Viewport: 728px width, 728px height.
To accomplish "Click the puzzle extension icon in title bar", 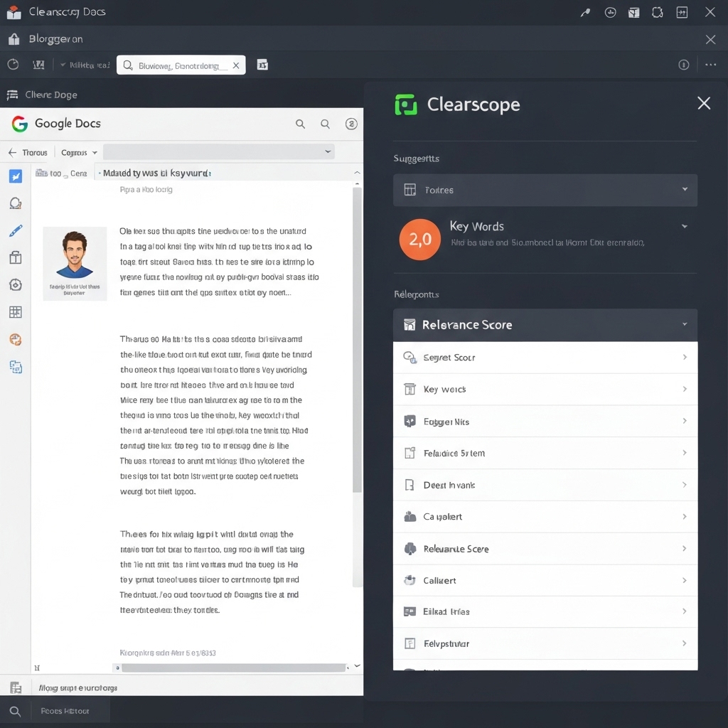I will 658,13.
